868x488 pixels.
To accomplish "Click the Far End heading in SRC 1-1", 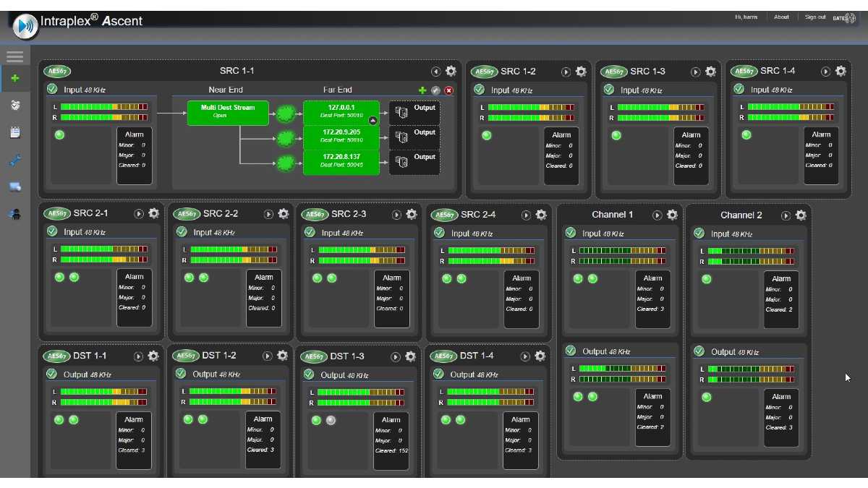I will point(338,90).
